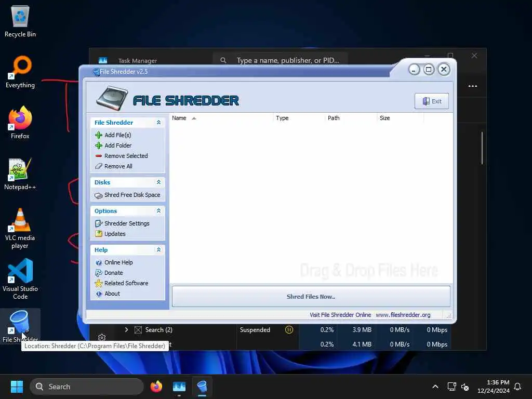Open the Notepad++ desktop icon
The height and width of the screenshot is (399, 532).
tap(20, 174)
